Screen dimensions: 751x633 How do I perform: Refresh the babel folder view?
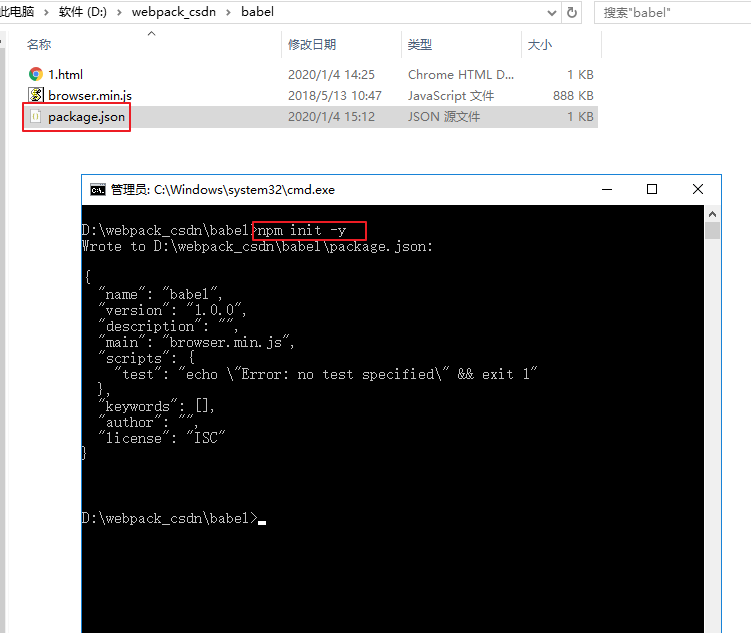[x=571, y=12]
